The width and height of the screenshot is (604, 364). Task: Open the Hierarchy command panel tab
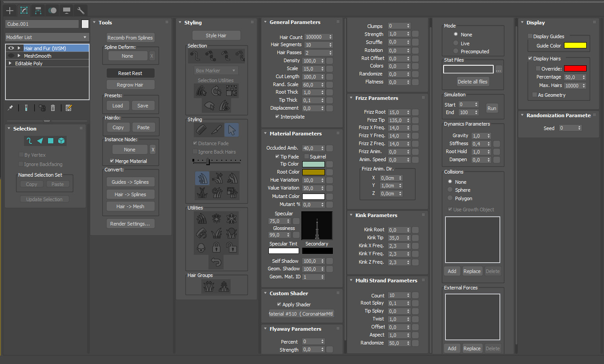click(x=38, y=10)
